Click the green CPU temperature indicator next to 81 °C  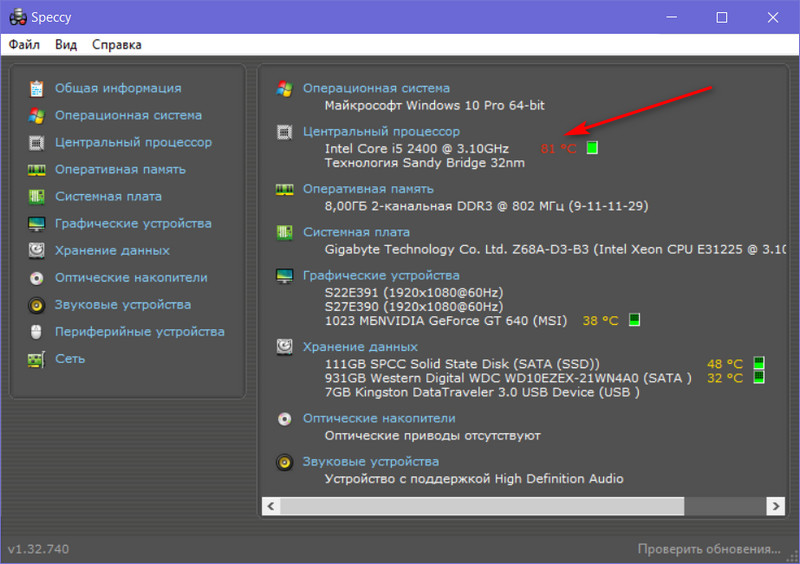pyautogui.click(x=592, y=148)
